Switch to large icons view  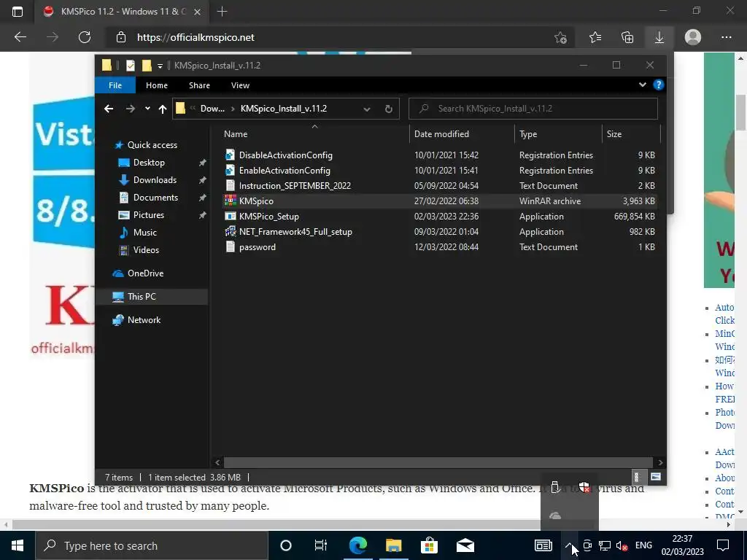click(656, 477)
